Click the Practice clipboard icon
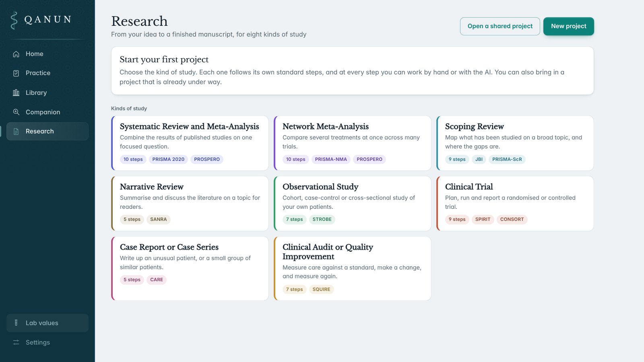The image size is (644, 362). point(16,73)
